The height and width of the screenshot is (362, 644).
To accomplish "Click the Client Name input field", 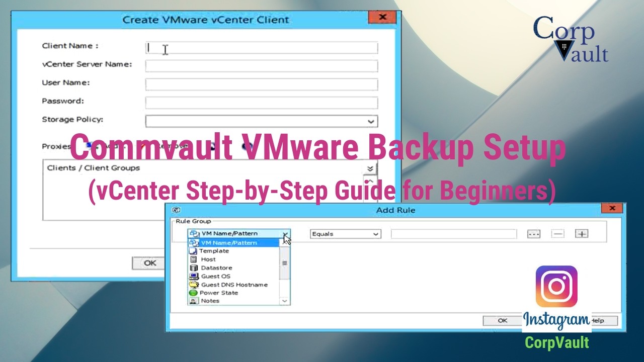I will (262, 48).
